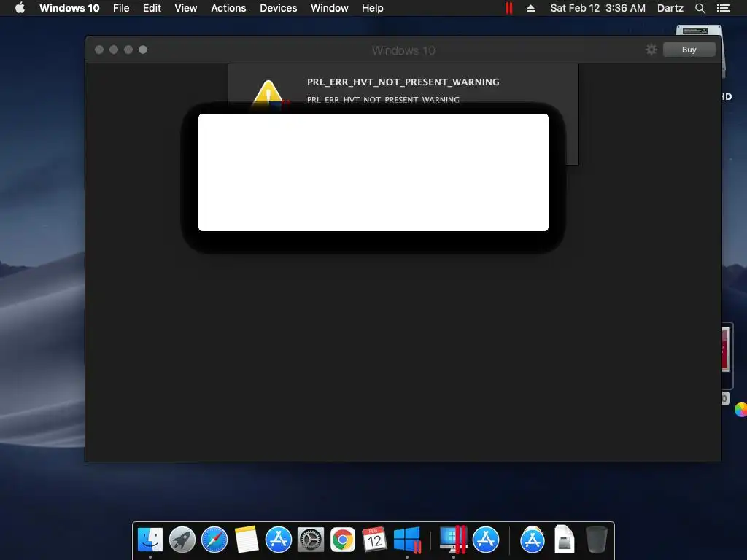Open Safari from the dock
This screenshot has width=747, height=560.
pos(214,540)
